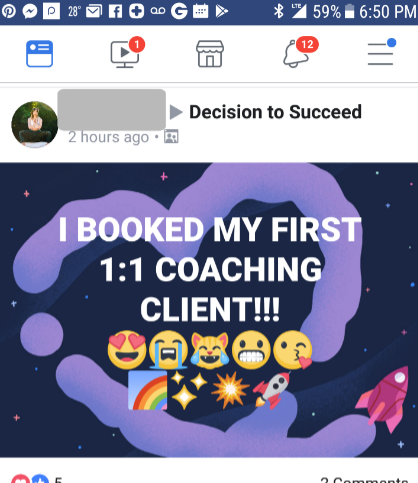Tap the Facebook notification icon in status bar
The image size is (418, 483).
tap(115, 12)
